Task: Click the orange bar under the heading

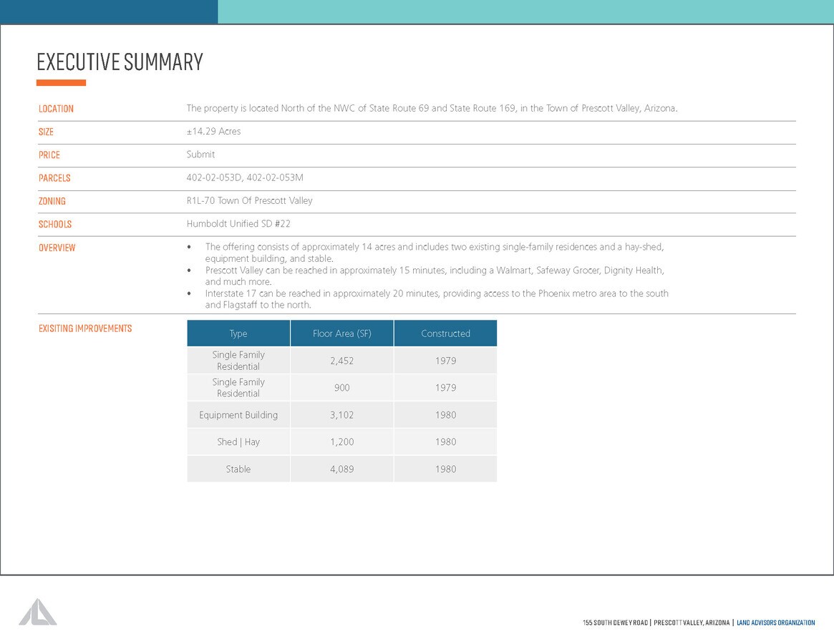Action: click(61, 83)
